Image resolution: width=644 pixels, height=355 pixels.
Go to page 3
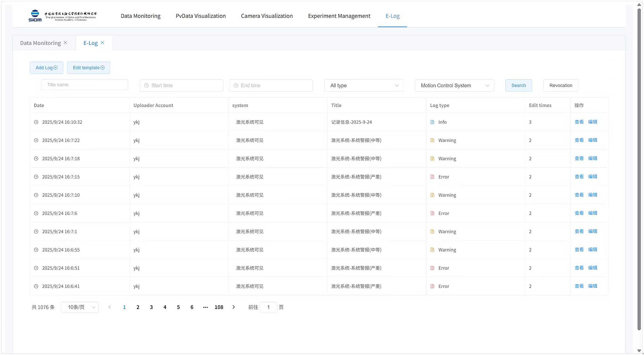(151, 307)
